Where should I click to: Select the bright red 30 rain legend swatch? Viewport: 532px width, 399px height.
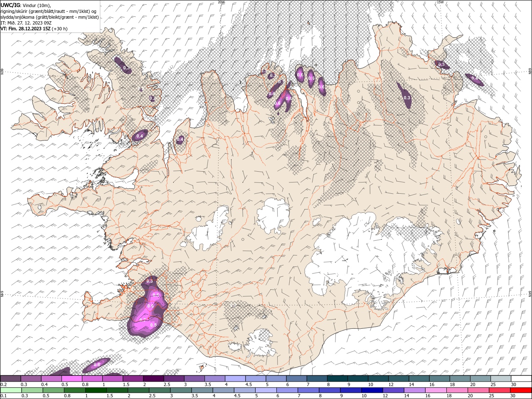pyautogui.click(x=520, y=390)
